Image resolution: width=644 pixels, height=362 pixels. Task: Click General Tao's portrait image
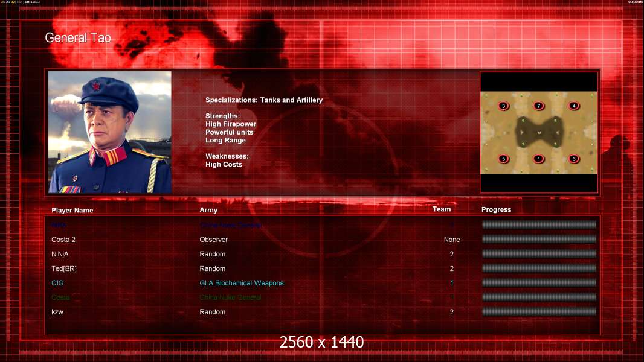coord(110,132)
